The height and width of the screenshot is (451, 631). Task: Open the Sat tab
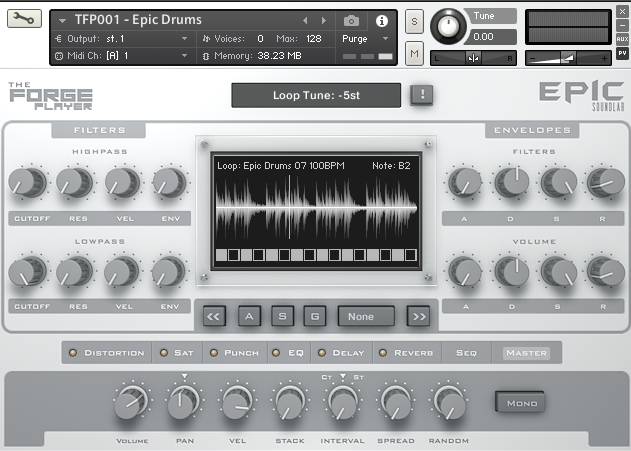pyautogui.click(x=184, y=353)
